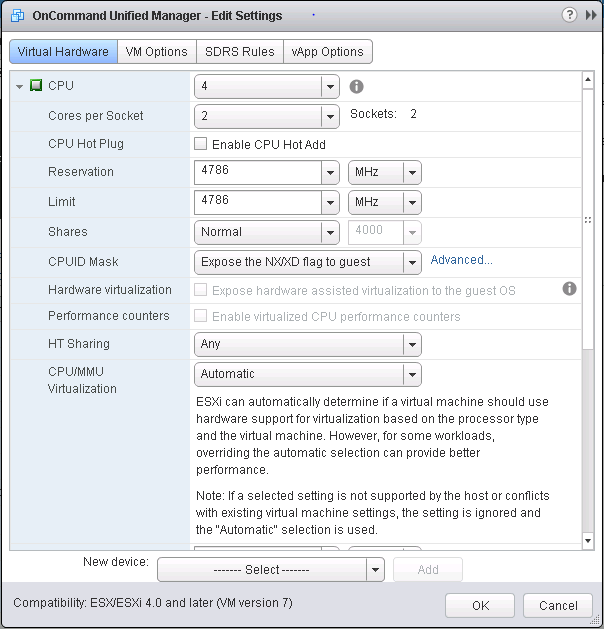Click the Sockets: 2 text

[383, 114]
